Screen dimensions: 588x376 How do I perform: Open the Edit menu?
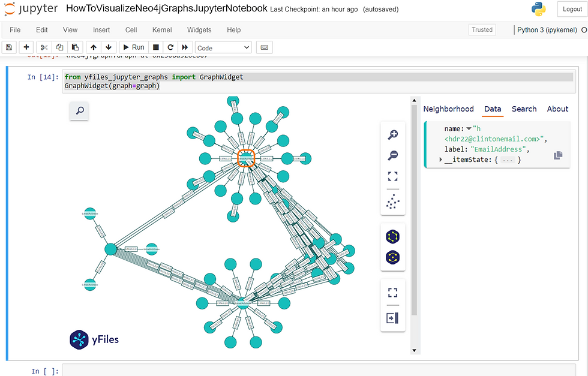[x=41, y=30]
